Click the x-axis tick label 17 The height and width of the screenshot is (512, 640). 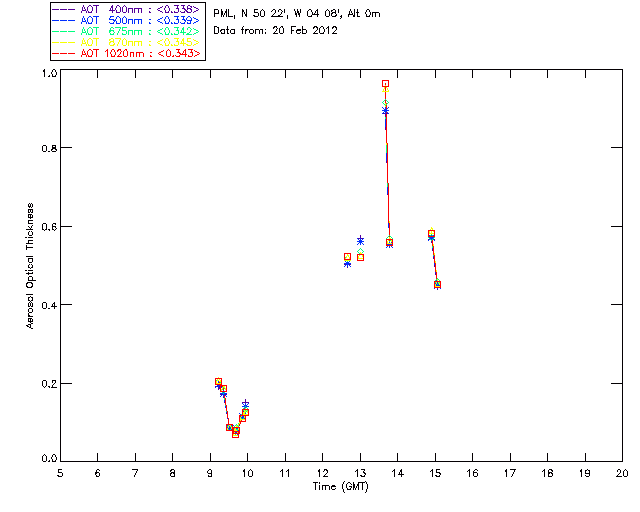(x=510, y=473)
